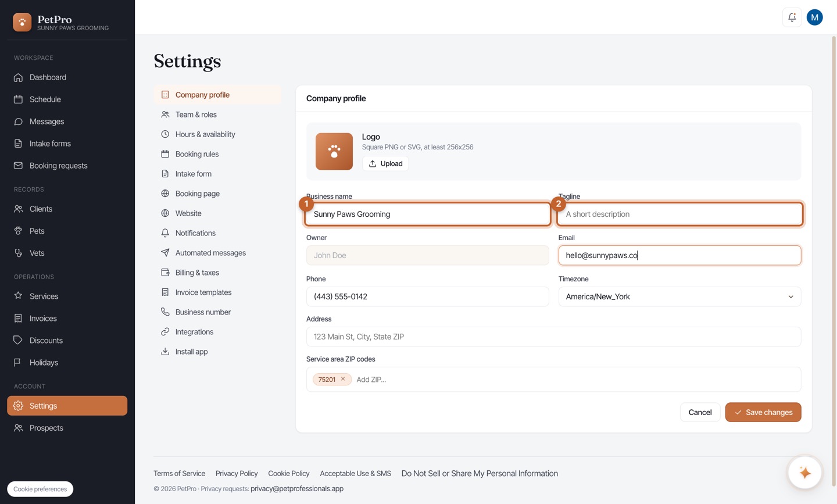Image resolution: width=837 pixels, height=504 pixels.
Task: Open the Timezone dropdown
Action: 679,296
